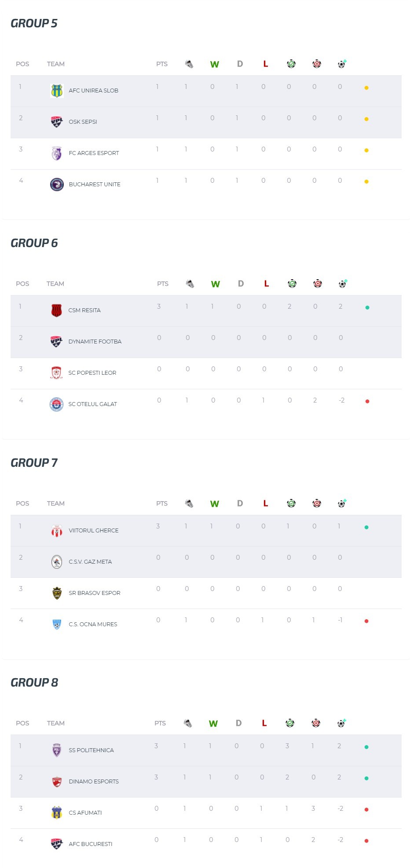Click the goals-scored ball icon in Group 6
410x868 pixels.
(292, 284)
